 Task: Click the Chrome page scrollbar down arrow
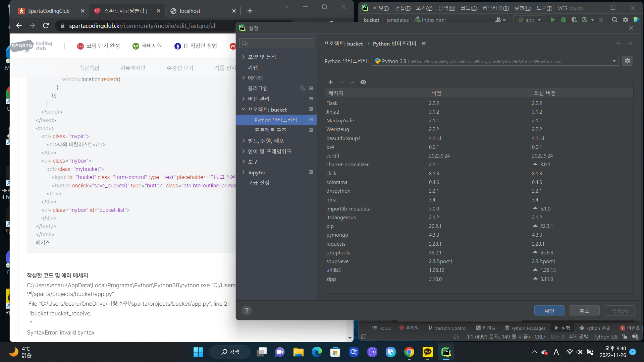pyautogui.click(x=350, y=338)
